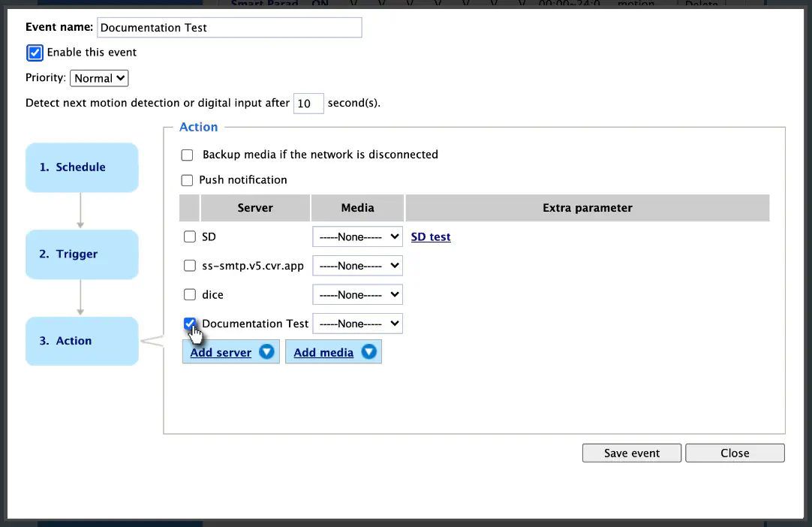The height and width of the screenshot is (527, 812).
Task: Click the Action section heading
Action: (x=198, y=127)
